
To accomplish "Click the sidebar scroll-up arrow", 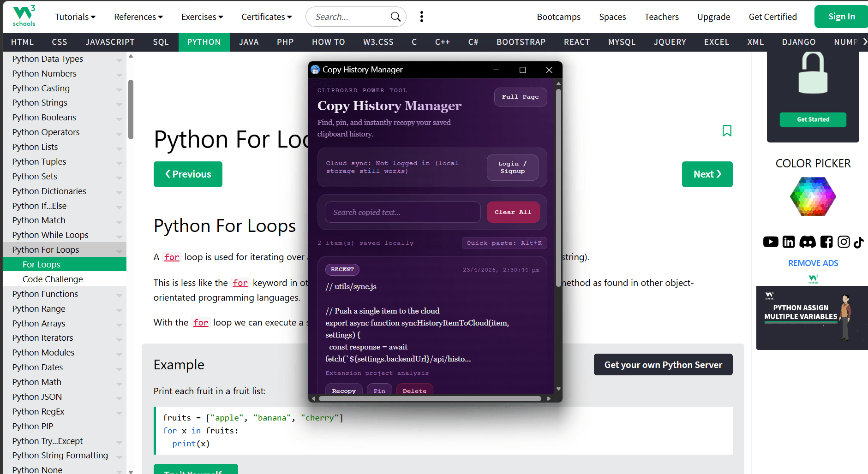I will (131, 56).
